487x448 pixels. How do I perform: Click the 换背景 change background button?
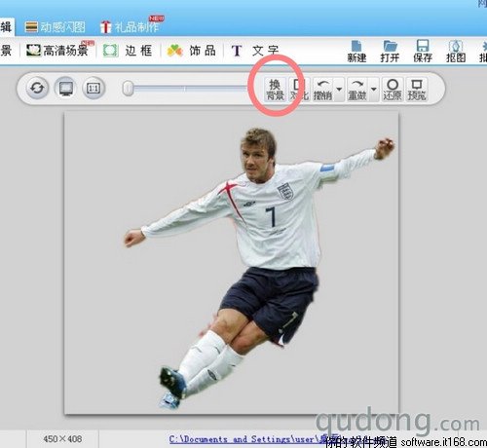pyautogui.click(x=275, y=90)
